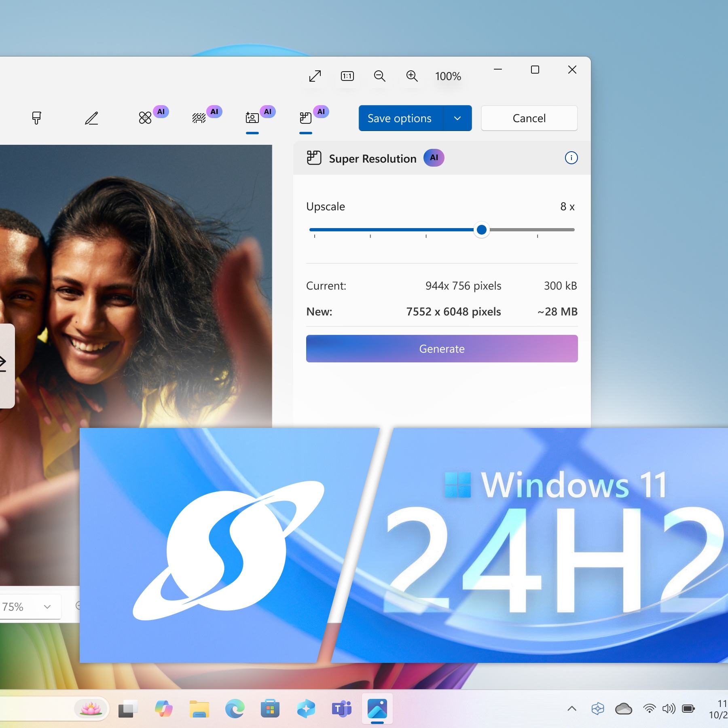Screen dimensions: 728x728
Task: Expand the Save options dropdown arrow
Action: click(x=457, y=118)
